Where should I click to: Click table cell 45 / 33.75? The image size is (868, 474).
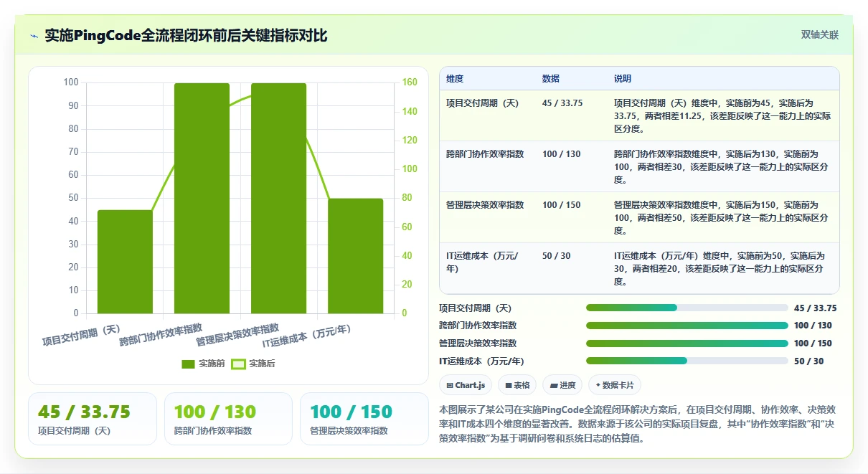click(562, 103)
